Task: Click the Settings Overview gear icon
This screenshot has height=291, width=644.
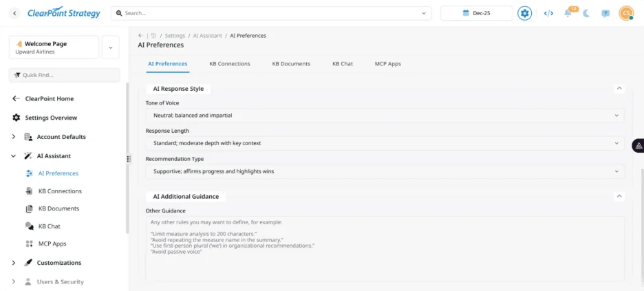Action: (16, 118)
